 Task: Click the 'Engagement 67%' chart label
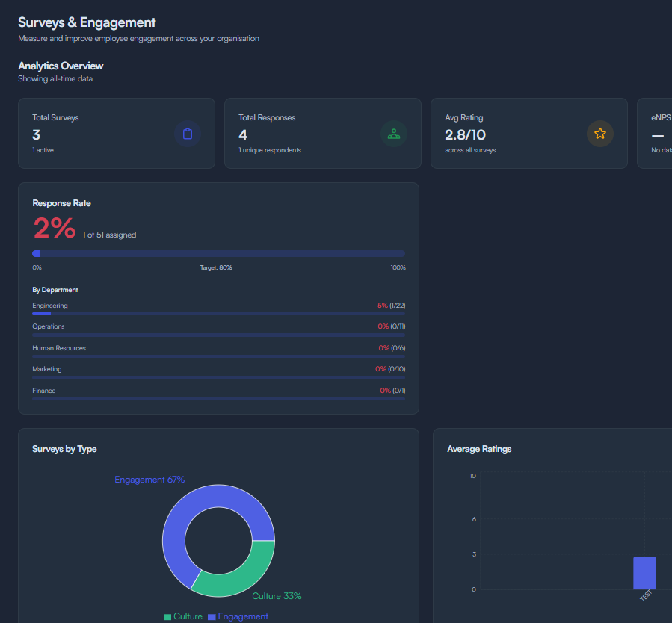point(149,480)
